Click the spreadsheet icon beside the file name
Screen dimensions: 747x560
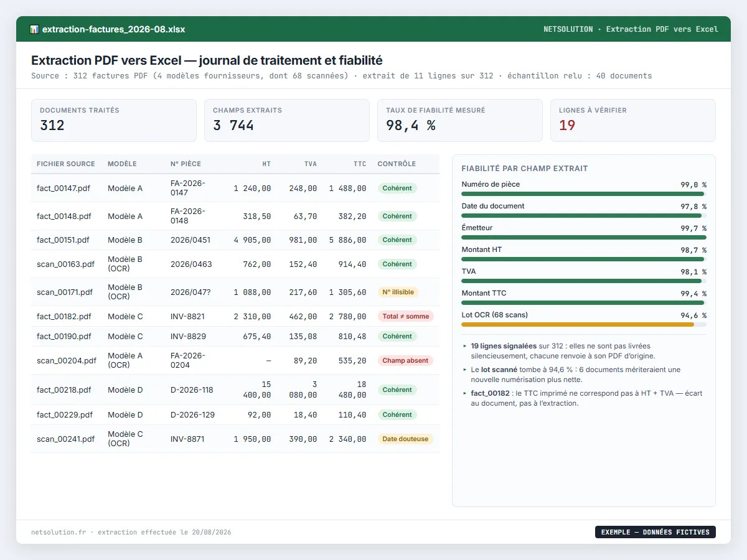coord(34,29)
